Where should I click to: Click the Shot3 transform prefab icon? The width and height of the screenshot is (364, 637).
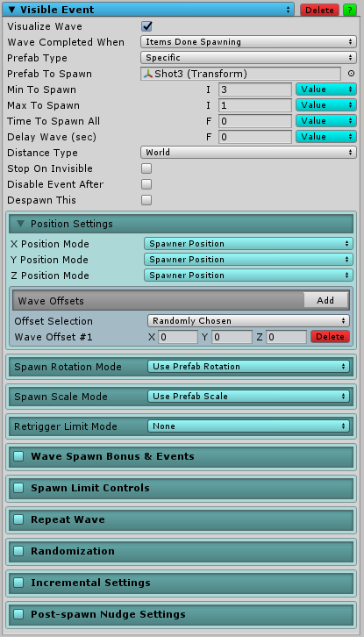point(148,74)
